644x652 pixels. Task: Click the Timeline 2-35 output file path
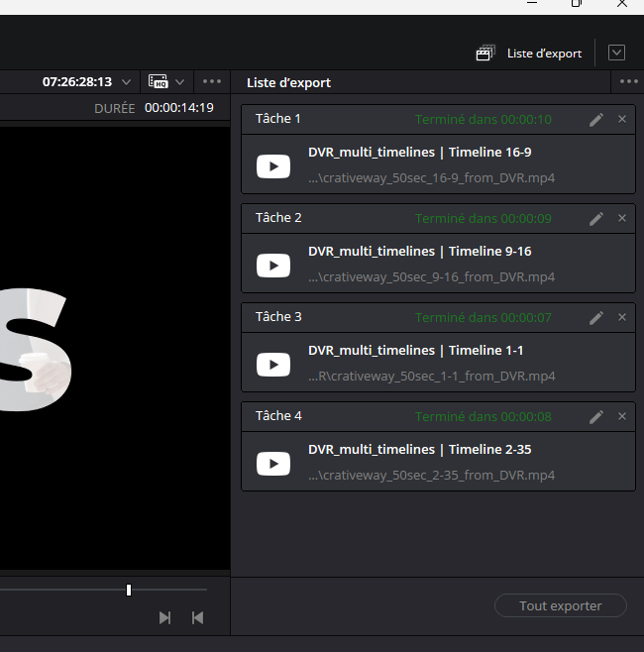click(431, 476)
